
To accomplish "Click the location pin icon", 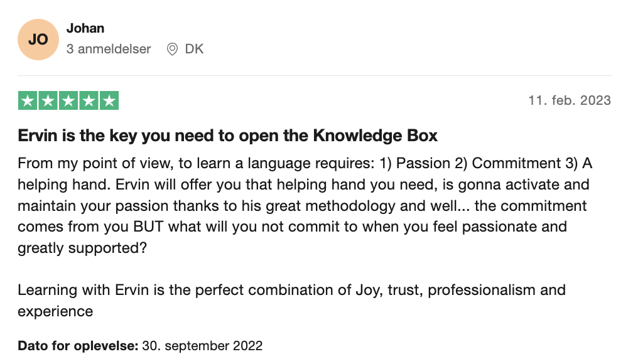I will pos(172,49).
